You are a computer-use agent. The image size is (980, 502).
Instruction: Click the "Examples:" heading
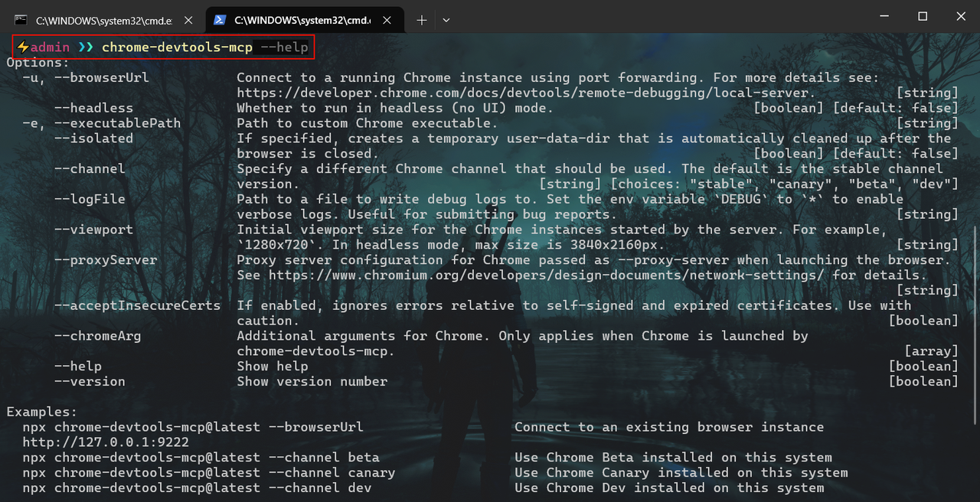[42, 412]
